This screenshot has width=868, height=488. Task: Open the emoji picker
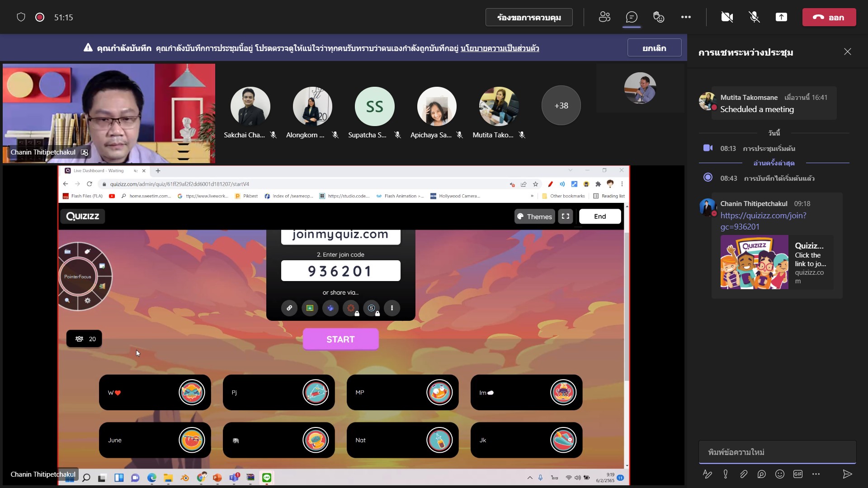click(780, 474)
